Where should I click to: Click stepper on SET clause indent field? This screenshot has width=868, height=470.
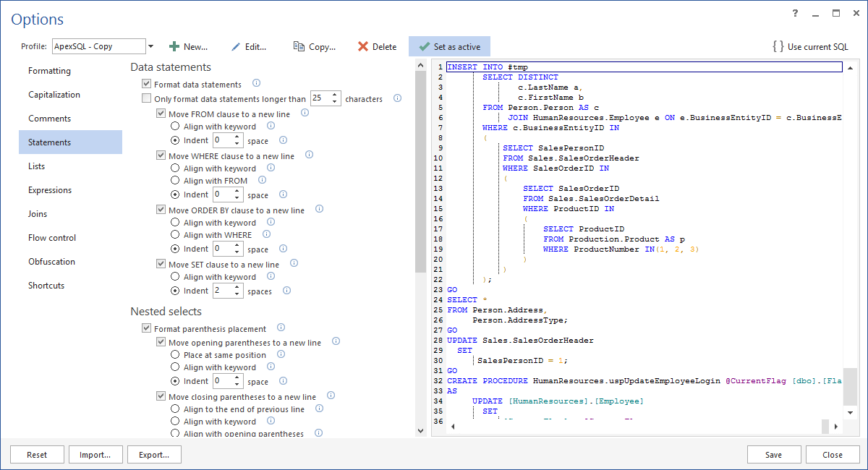tap(238, 291)
